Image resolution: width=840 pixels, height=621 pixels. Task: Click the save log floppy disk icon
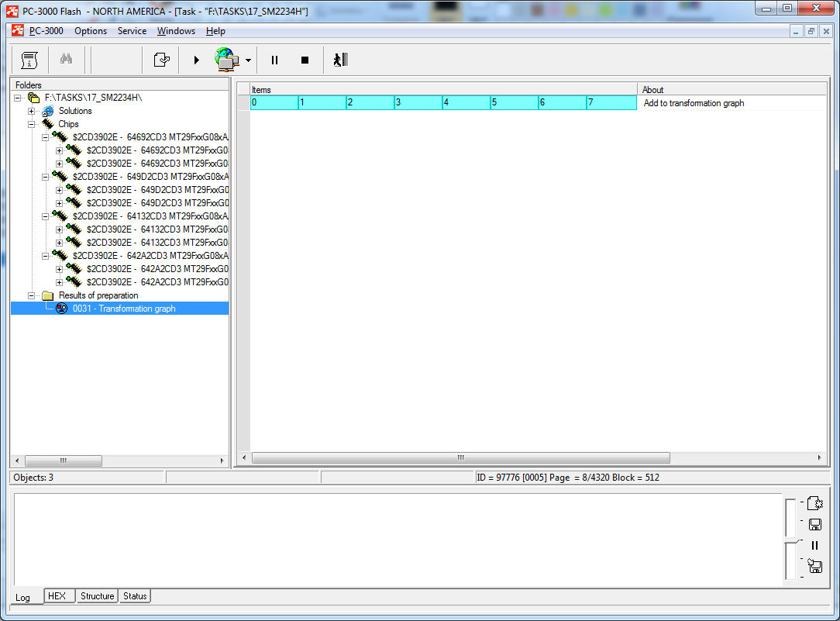point(814,524)
